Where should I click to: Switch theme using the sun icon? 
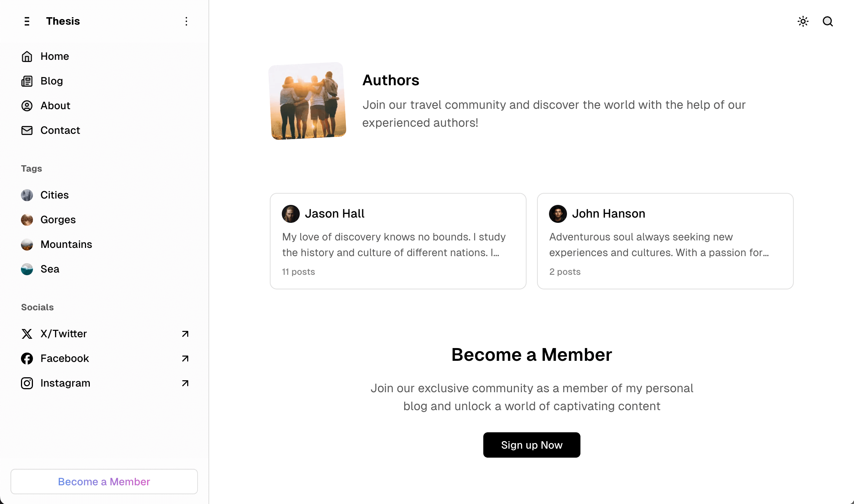pos(803,22)
